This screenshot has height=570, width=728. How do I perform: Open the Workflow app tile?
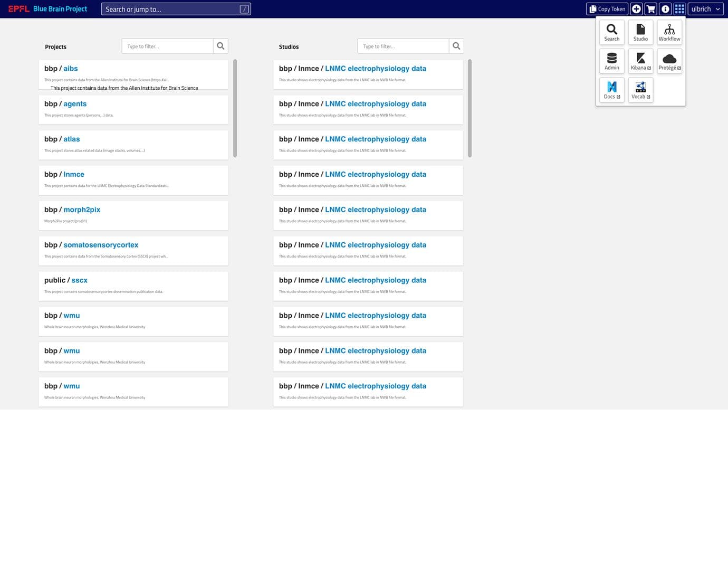coord(669,32)
